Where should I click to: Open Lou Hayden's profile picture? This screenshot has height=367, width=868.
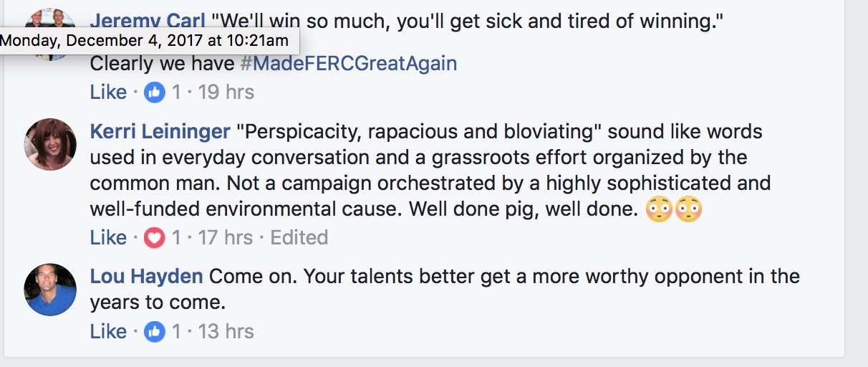(x=50, y=289)
